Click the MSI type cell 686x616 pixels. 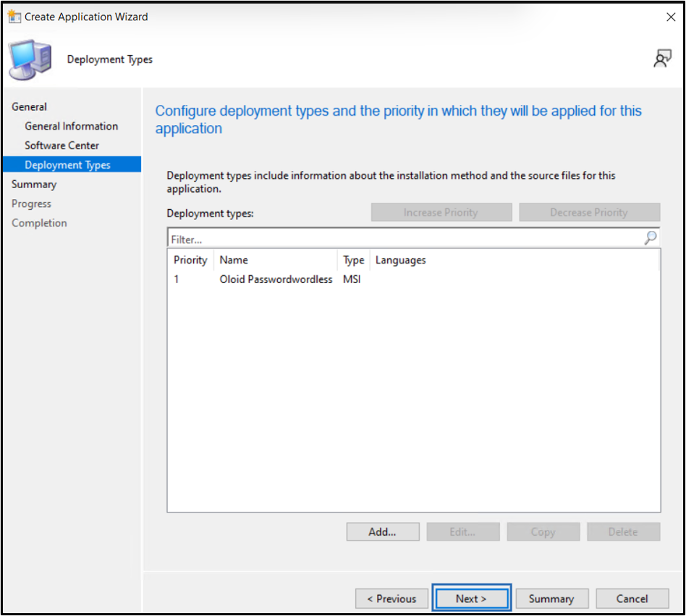(x=352, y=279)
